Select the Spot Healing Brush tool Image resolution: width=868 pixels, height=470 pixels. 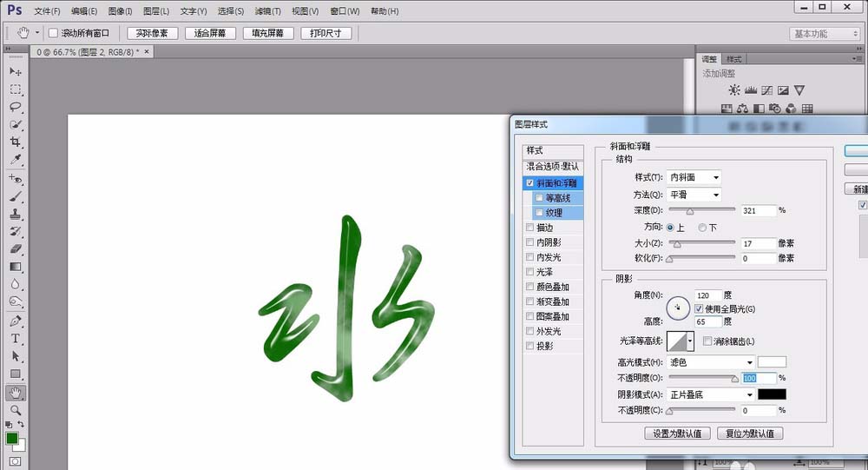click(x=16, y=179)
